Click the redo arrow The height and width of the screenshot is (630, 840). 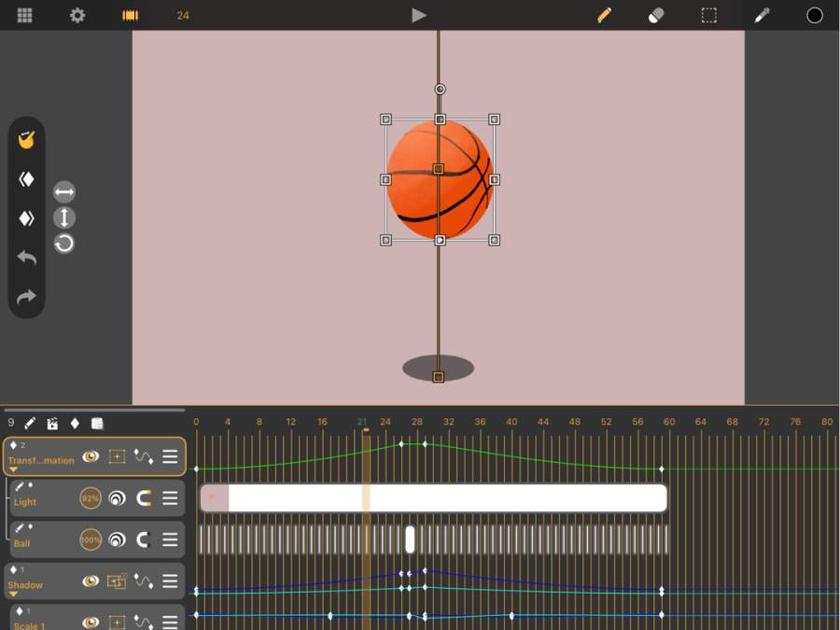click(x=26, y=297)
